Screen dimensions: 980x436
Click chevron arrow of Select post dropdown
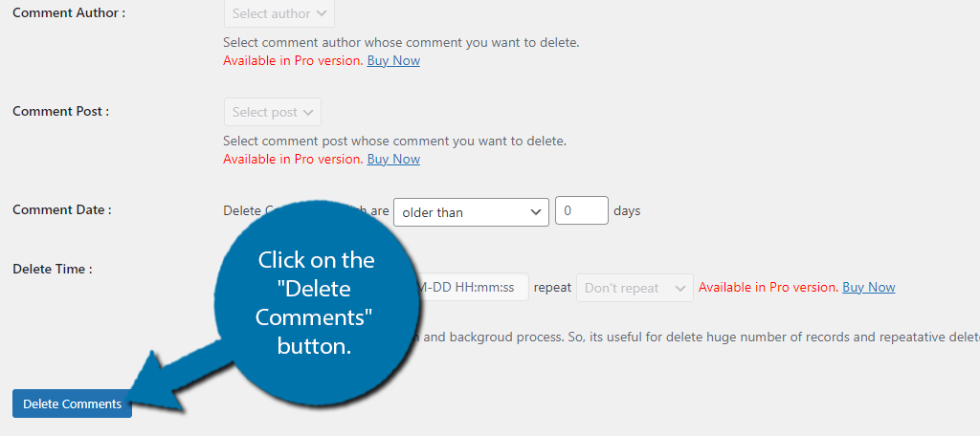[x=307, y=113]
